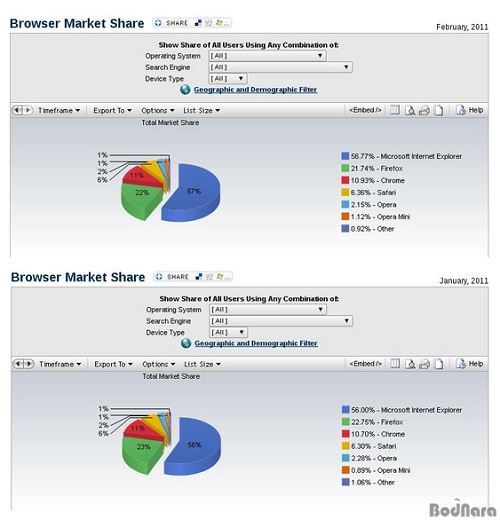The height and width of the screenshot is (520, 500).
Task: Click the blank page icon in January toolbar
Action: [439, 364]
